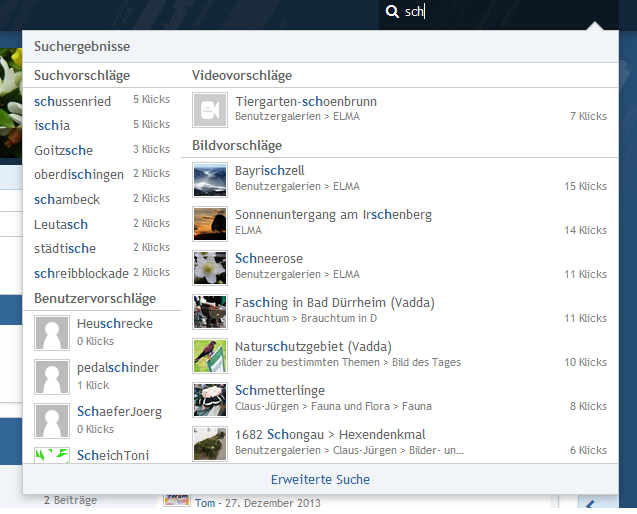Select search suggestion schreibblockade
Viewport: 637px width, 514px height.
(x=81, y=273)
